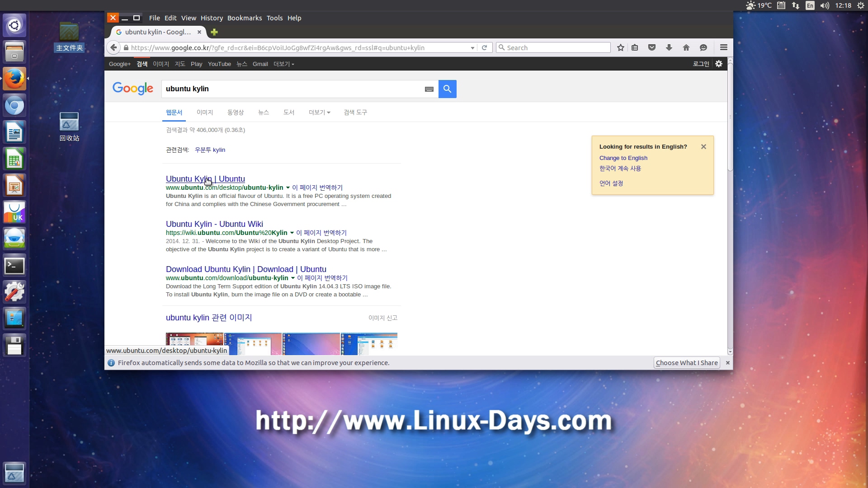Screen dimensions: 868x488
Task: Open Firefox hamburger menu
Action: [724, 47]
